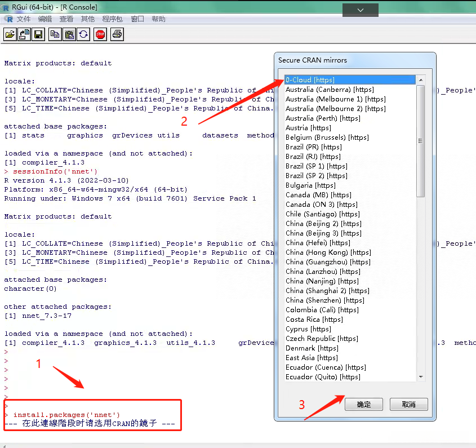
Task: Select Cyprus [https] mirror
Action: [350, 329]
